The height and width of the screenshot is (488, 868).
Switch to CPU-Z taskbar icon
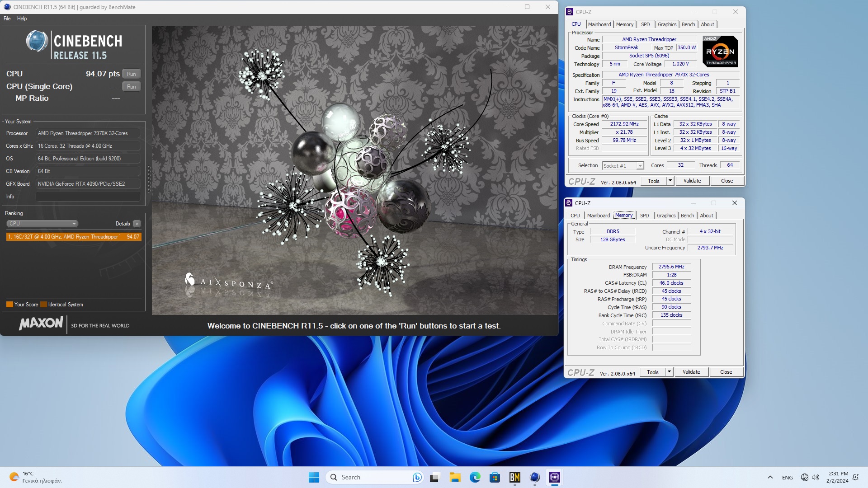[554, 477]
